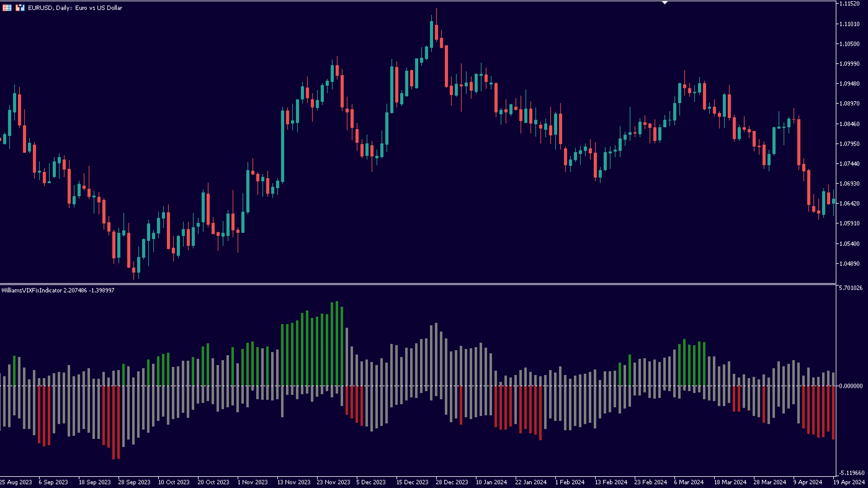Screen dimensions: 868x488
Task: Click the 9 Apr 2024 date label
Action: 807,482
